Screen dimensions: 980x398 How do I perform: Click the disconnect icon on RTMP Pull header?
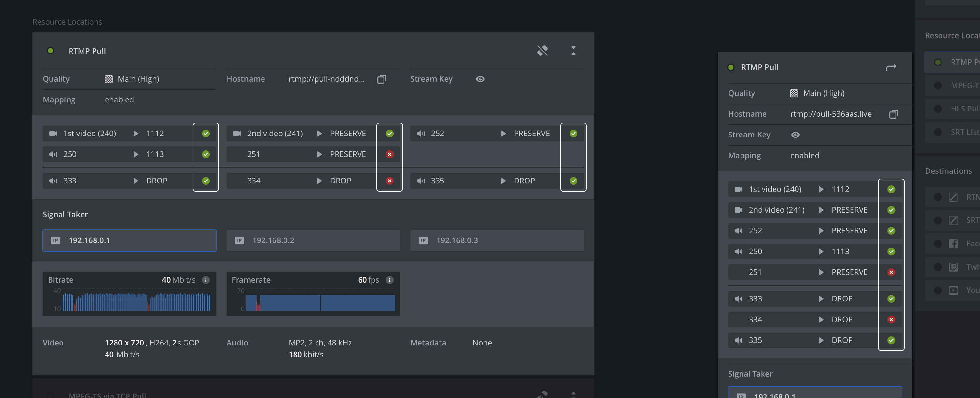pos(543,50)
